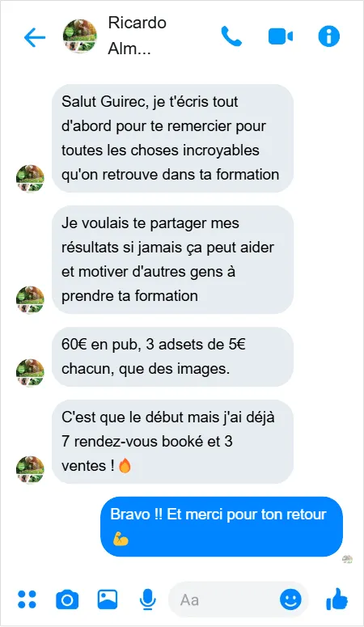Select the '7 rendez-vous booké' message

[172, 442]
